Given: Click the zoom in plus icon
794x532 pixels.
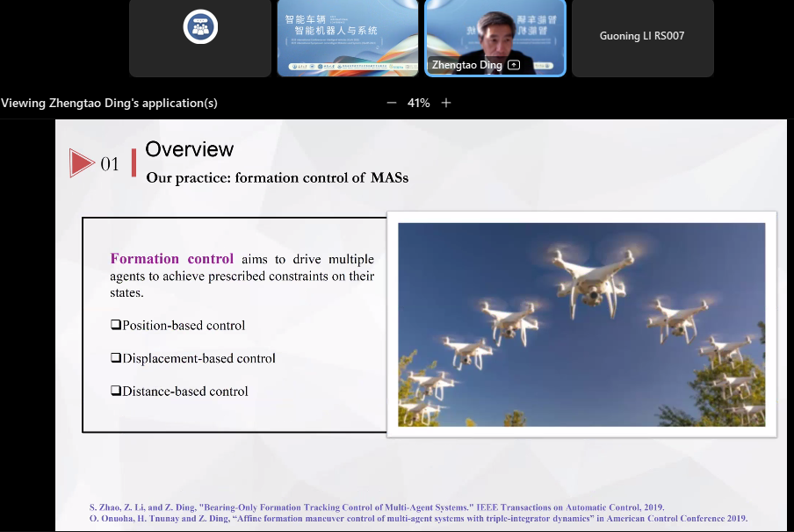Looking at the screenshot, I should pyautogui.click(x=446, y=103).
